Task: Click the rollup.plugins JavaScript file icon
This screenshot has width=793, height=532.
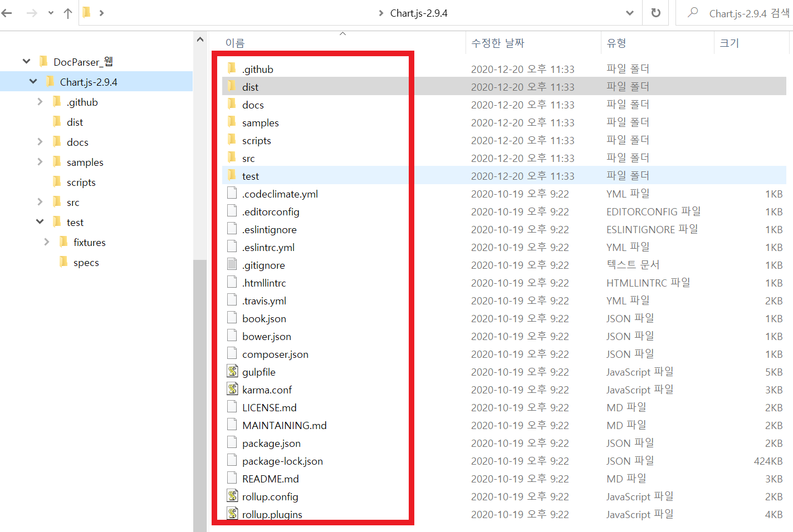Action: pyautogui.click(x=233, y=514)
